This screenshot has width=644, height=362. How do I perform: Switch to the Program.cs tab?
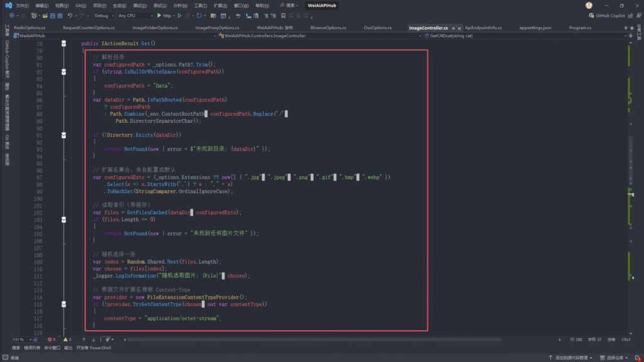[x=579, y=28]
